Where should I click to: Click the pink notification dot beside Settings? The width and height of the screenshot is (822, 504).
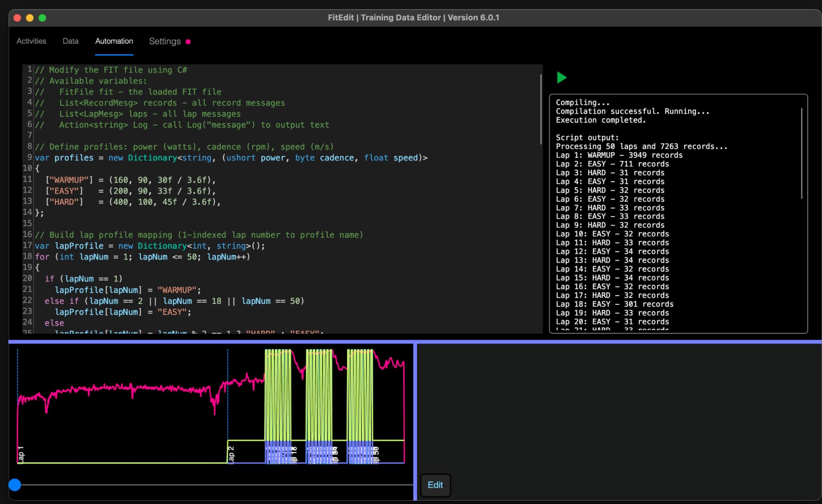188,42
